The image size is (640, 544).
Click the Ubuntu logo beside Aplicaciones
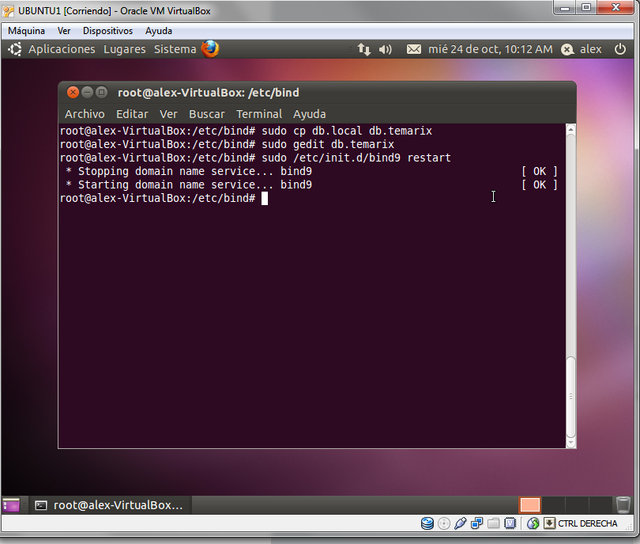(x=15, y=49)
